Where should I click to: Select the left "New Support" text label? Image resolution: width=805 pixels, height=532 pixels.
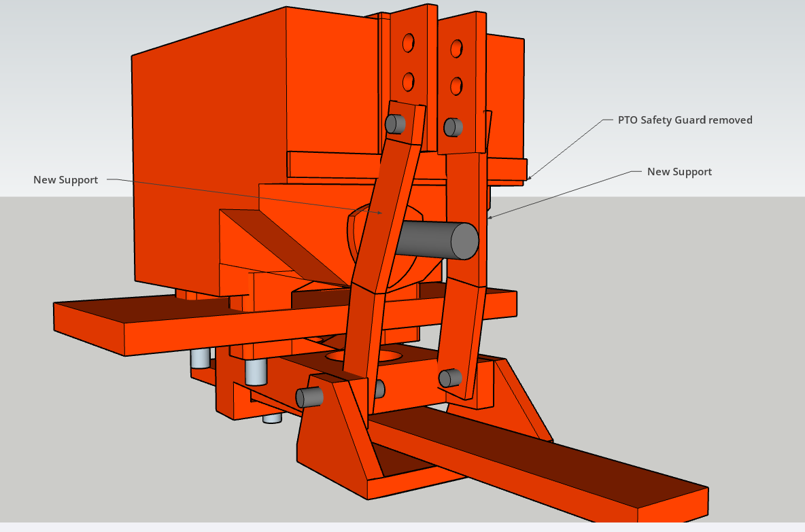[66, 180]
